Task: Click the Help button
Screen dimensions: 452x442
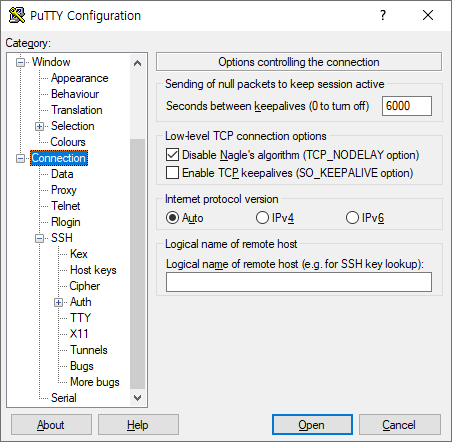Action: tap(138, 425)
